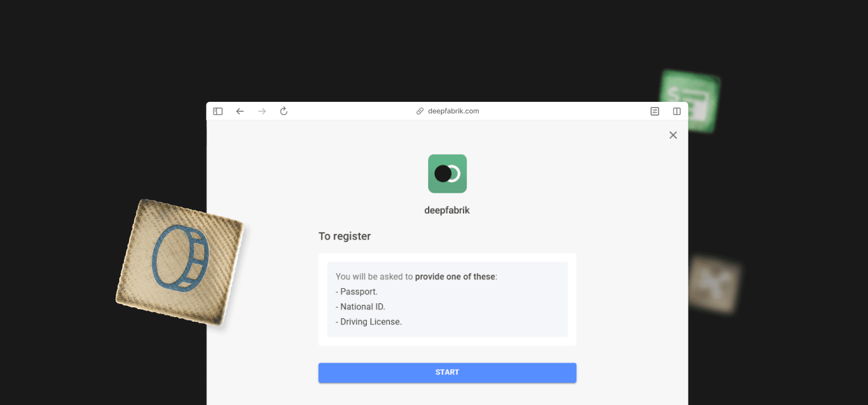Click the To register heading
Viewport: 868px width, 405px height.
344,236
